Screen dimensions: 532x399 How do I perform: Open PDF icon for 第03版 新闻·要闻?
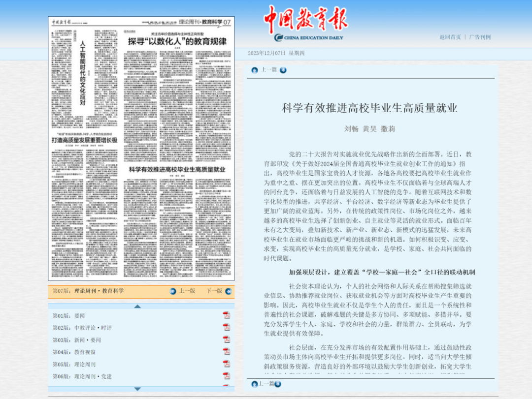[x=227, y=339]
